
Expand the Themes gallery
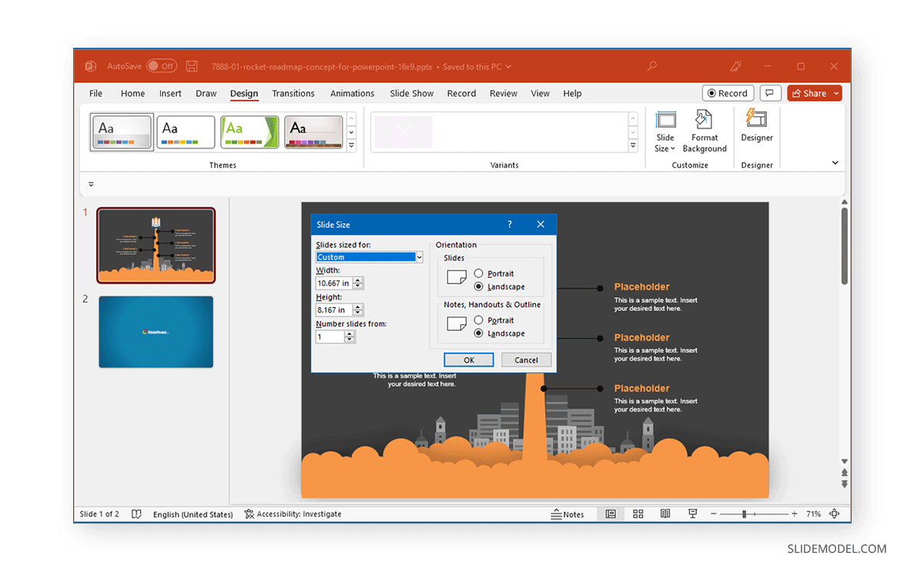tap(352, 143)
